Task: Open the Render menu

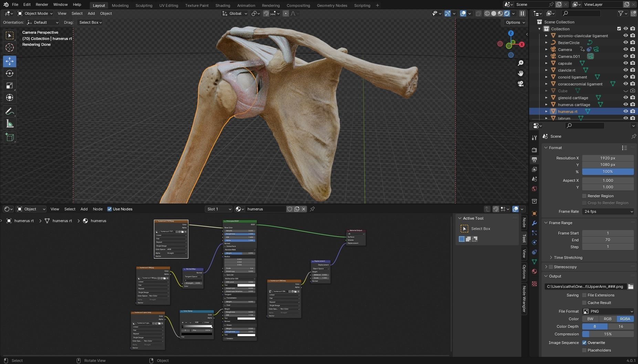Action: pos(42,4)
